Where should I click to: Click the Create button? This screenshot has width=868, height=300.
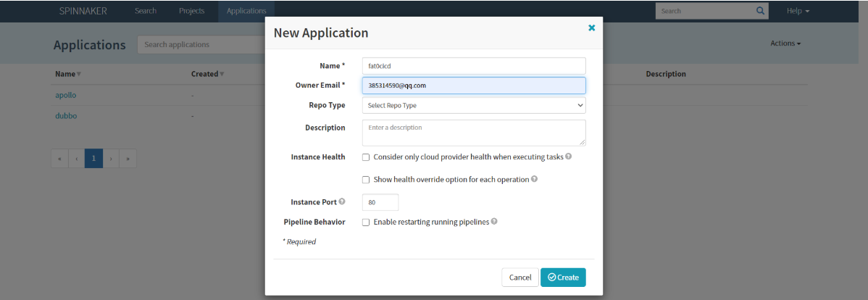pyautogui.click(x=563, y=278)
